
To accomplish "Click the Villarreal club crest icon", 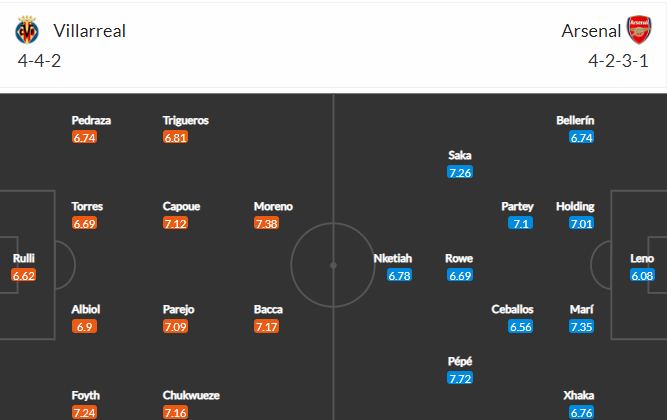I will pos(27,30).
